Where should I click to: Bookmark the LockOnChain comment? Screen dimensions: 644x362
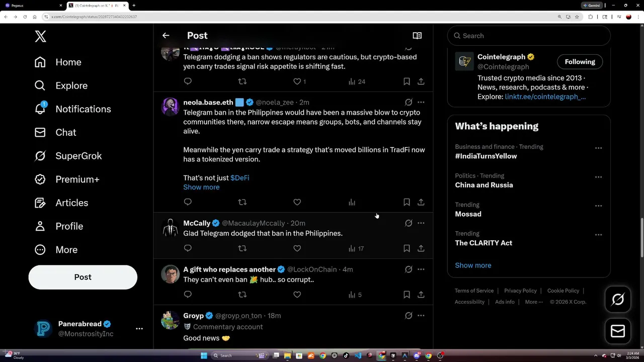pos(407,295)
